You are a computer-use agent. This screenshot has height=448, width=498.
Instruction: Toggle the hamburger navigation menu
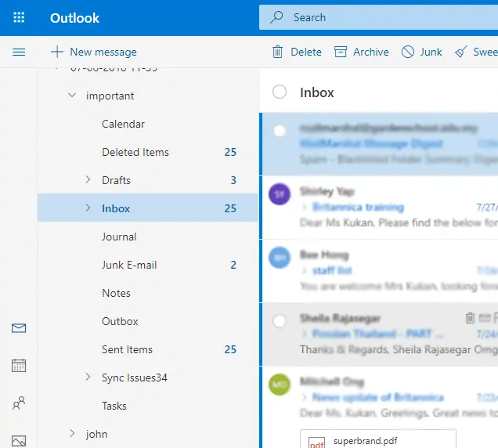(19, 52)
